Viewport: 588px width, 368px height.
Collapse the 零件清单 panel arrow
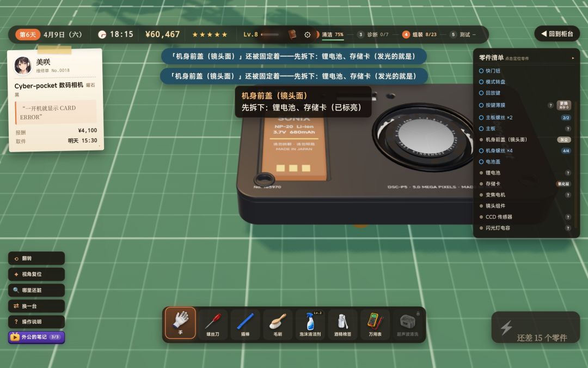(x=573, y=58)
